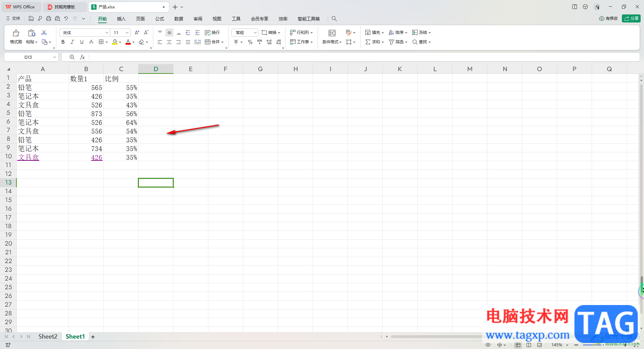Toggle Bold formatting
The height and width of the screenshot is (349, 644).
pyautogui.click(x=63, y=42)
